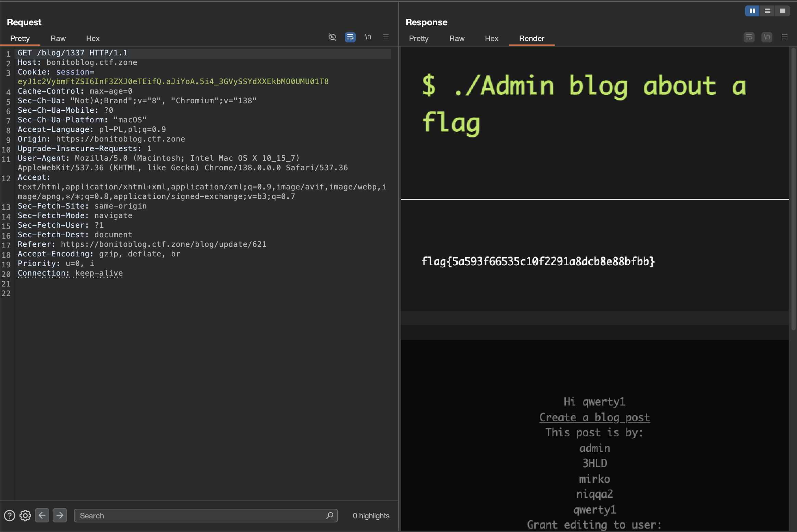Go to next search match arrow
Image resolution: width=797 pixels, height=532 pixels.
tap(60, 515)
